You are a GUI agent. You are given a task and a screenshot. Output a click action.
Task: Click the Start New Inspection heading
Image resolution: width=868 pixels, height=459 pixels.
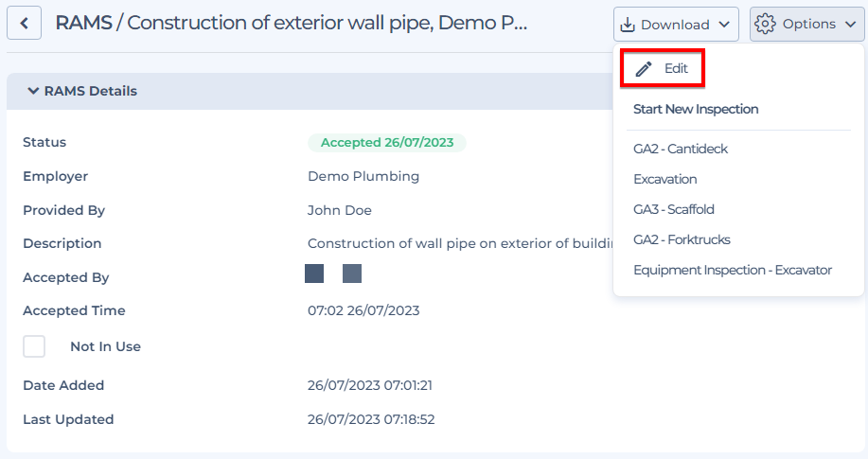696,109
